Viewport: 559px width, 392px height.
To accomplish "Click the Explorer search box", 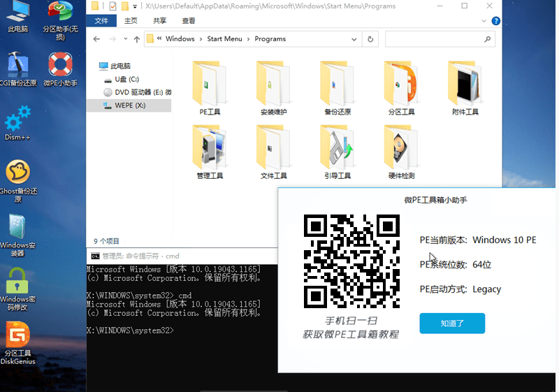I will tap(440, 39).
